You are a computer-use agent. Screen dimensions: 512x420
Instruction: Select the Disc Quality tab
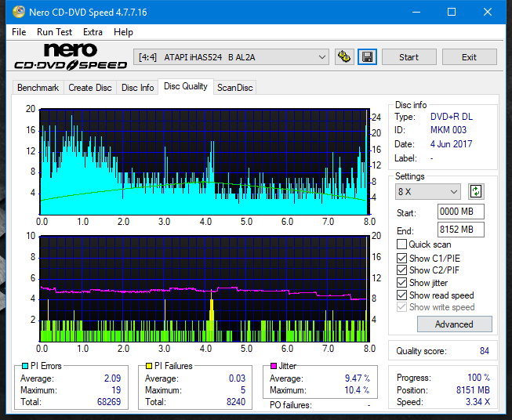[x=186, y=86]
